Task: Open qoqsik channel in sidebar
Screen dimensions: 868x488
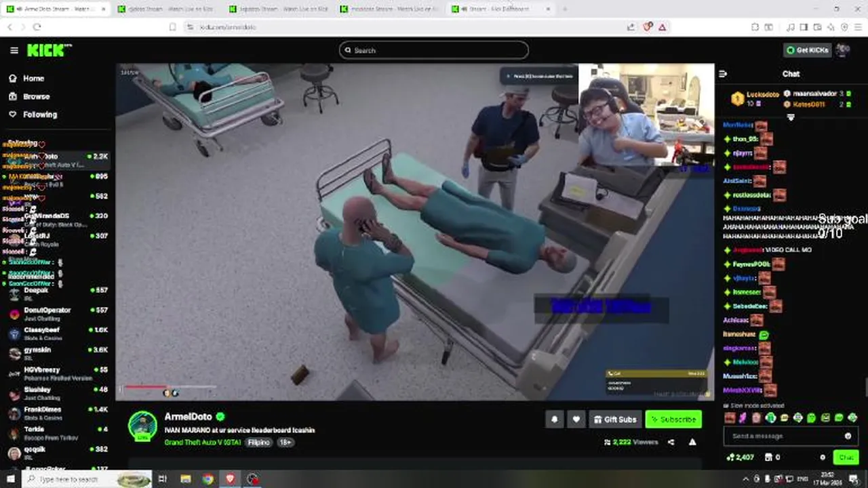Action: [x=58, y=453]
